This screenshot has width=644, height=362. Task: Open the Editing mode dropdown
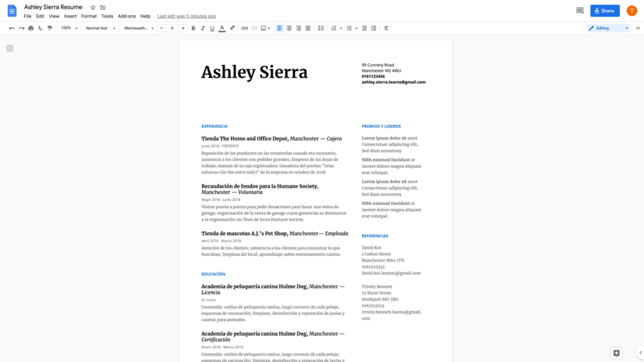608,28
